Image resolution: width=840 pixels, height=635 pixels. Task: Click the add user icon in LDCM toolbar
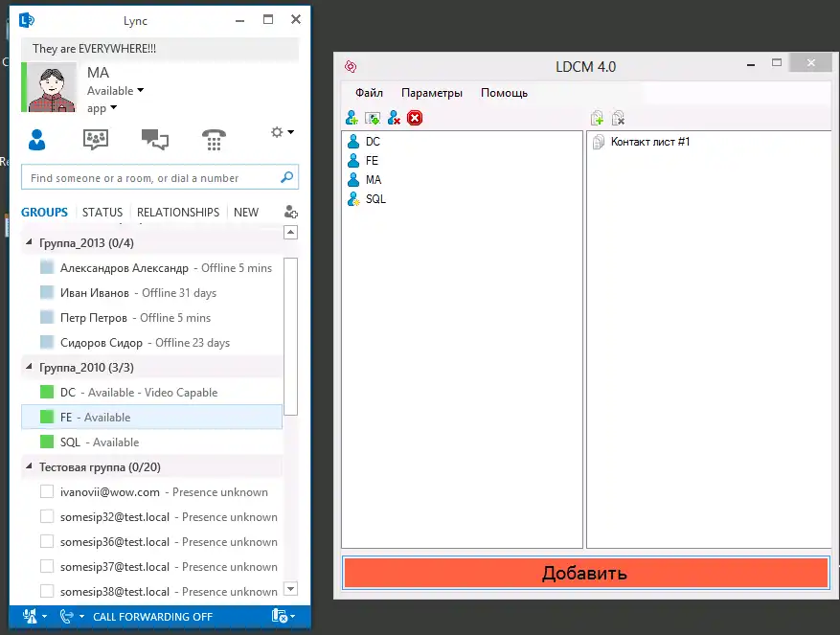352,118
